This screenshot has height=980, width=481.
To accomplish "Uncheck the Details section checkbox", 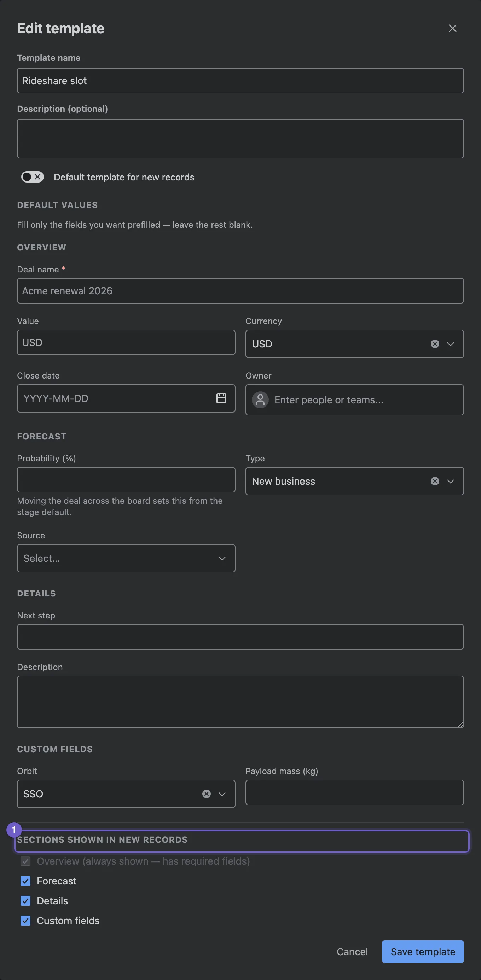I will tap(25, 900).
